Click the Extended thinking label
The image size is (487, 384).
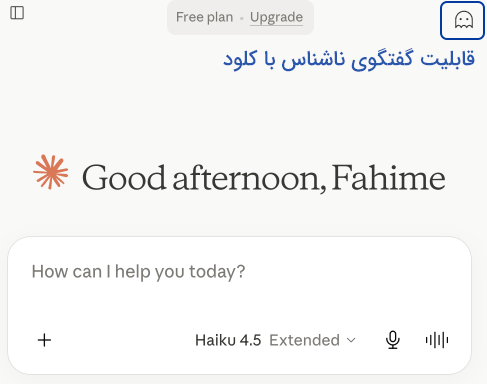pos(304,340)
